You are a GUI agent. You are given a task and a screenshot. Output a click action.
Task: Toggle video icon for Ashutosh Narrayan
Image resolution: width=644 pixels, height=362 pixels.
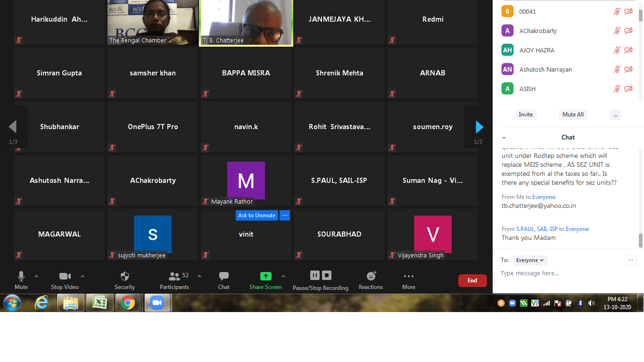(x=628, y=69)
